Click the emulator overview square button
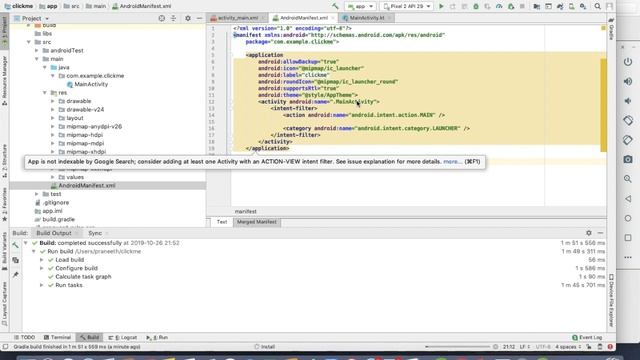The height and width of the screenshot is (360, 640). (x=628, y=238)
